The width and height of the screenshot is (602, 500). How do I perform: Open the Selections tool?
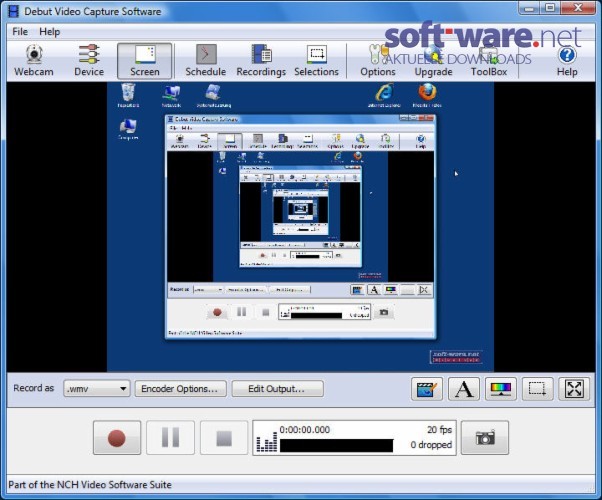point(316,61)
